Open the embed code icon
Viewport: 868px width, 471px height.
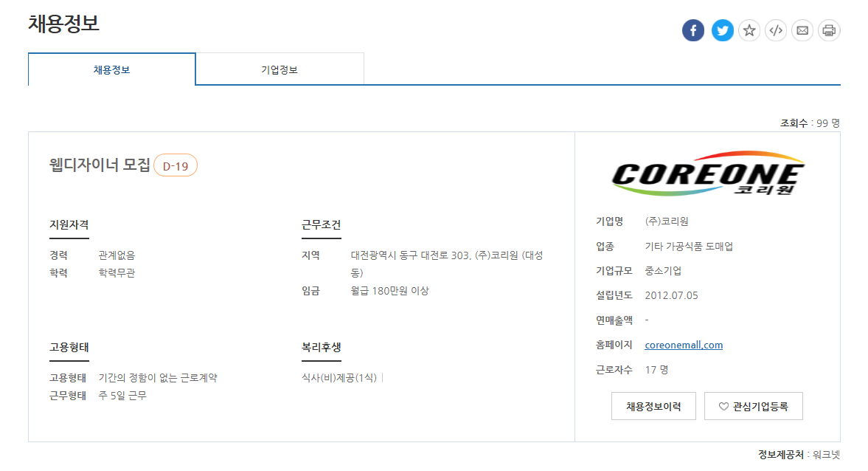776,30
